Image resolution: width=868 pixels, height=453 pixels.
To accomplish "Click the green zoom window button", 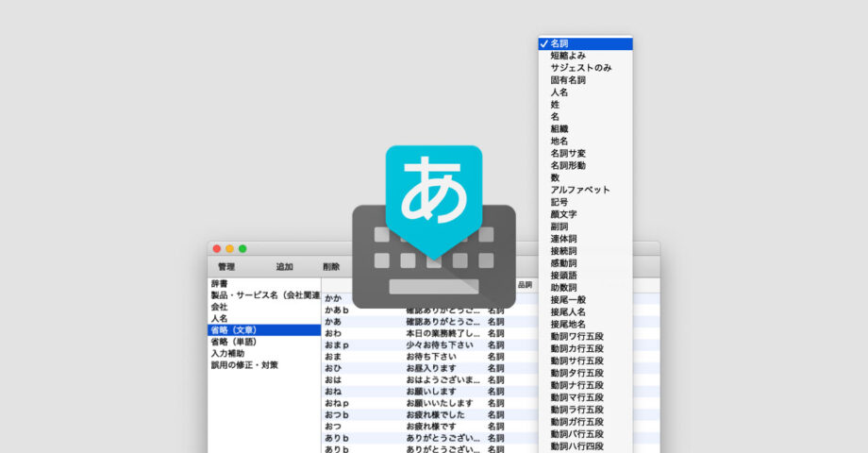I will pos(242,248).
